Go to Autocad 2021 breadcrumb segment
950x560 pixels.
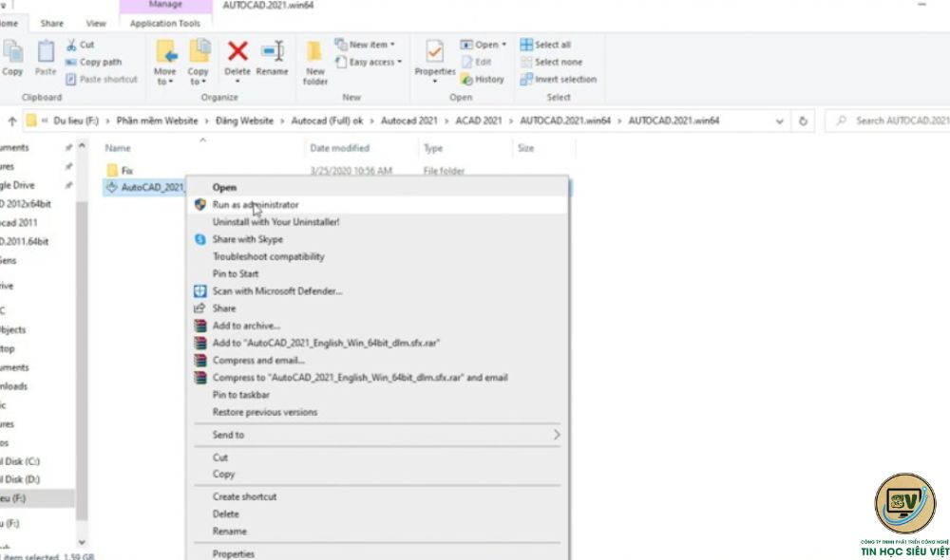coord(408,121)
